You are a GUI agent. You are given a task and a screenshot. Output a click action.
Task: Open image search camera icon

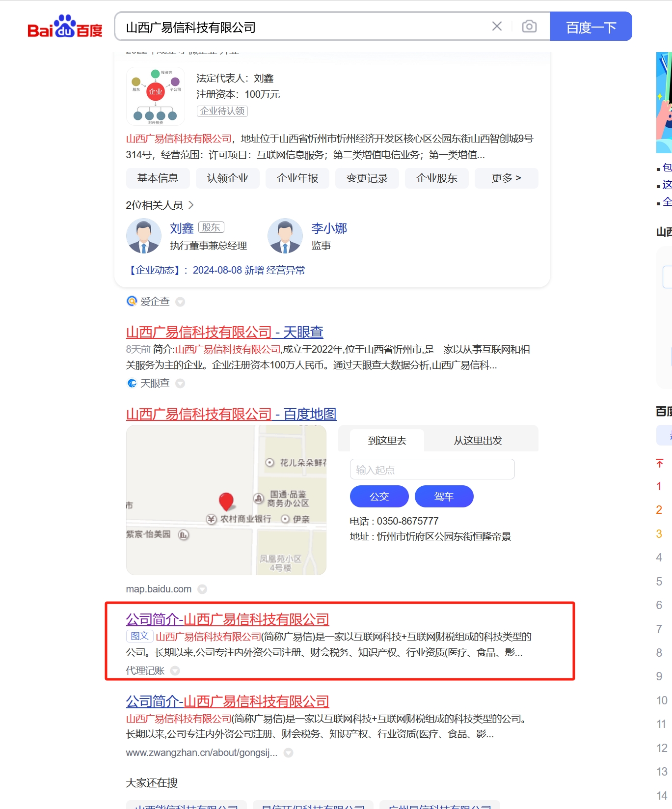point(529,26)
